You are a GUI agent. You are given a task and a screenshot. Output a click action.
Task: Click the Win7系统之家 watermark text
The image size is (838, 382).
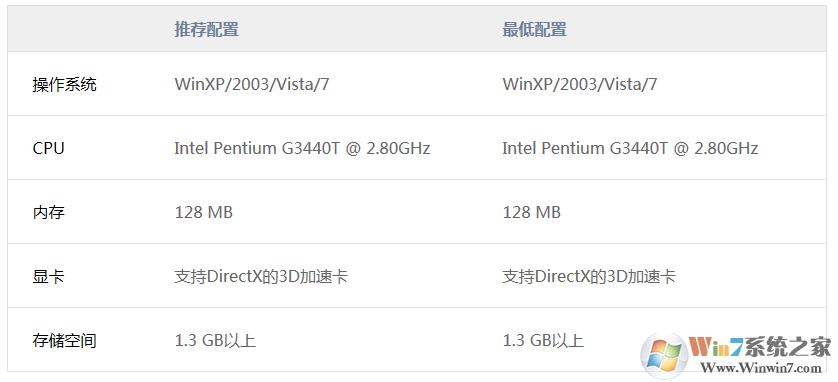pos(761,347)
